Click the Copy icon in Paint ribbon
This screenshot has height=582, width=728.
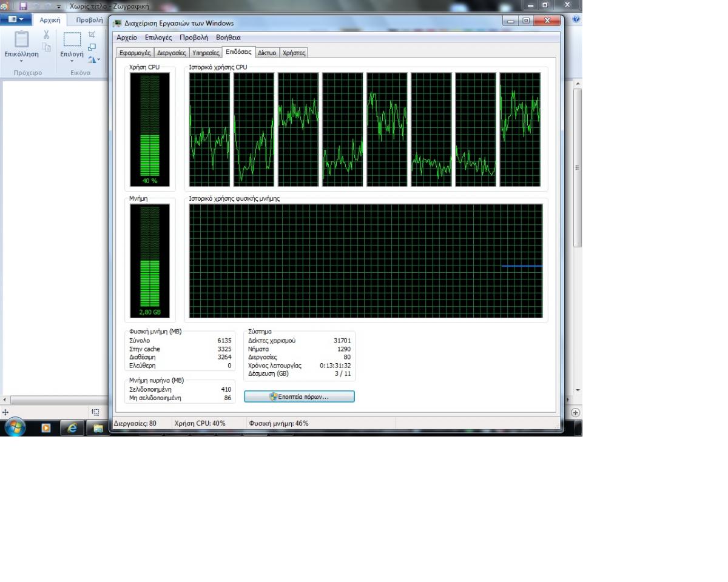(46, 47)
